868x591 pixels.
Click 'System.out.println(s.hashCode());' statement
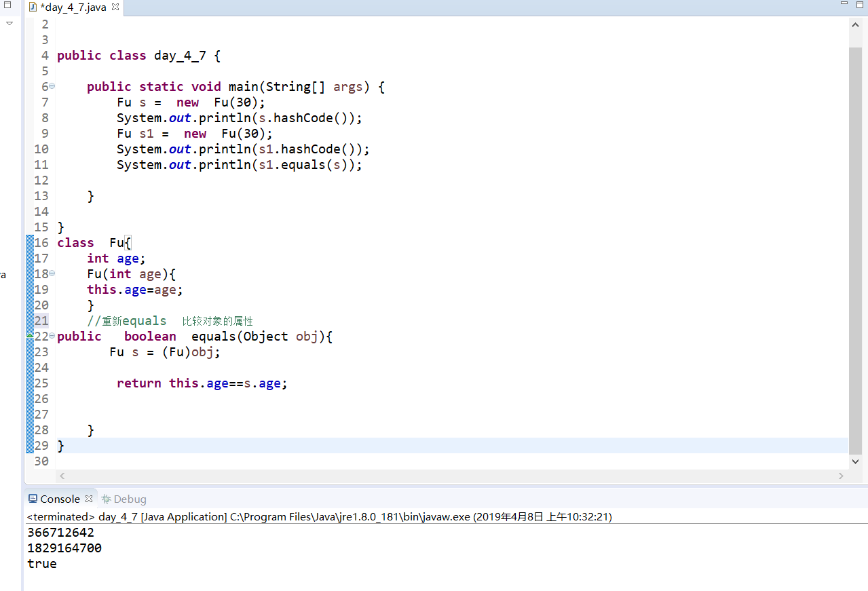[240, 118]
